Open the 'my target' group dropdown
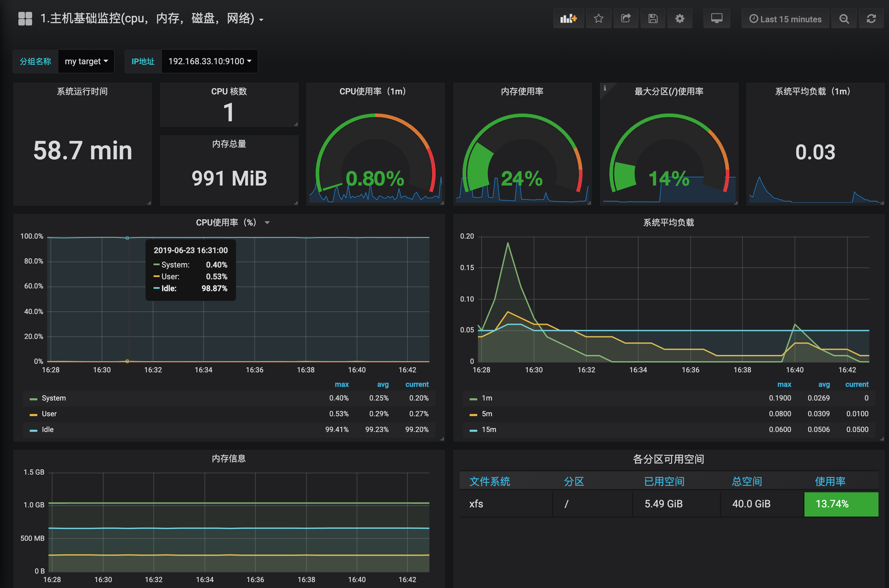The width and height of the screenshot is (889, 588). pyautogui.click(x=86, y=61)
